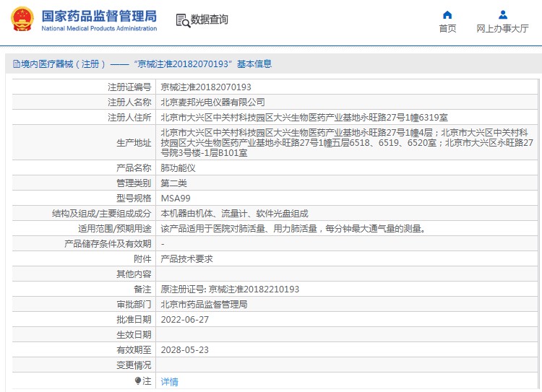Viewport: 542px width, 392px height.
Task: Click the 首页 house icon
Action: coord(447,14)
